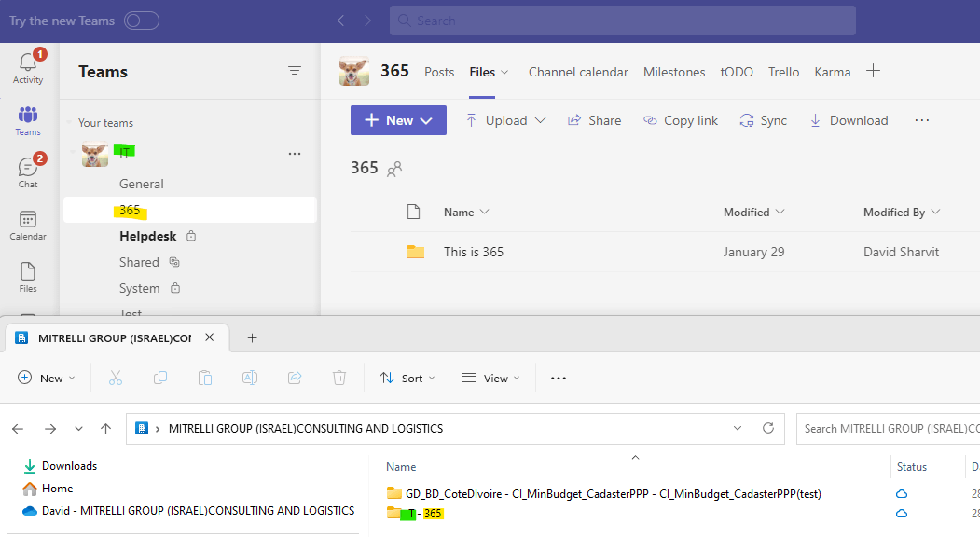Refresh the Explorer folder view
This screenshot has width=980, height=537.
tap(768, 428)
